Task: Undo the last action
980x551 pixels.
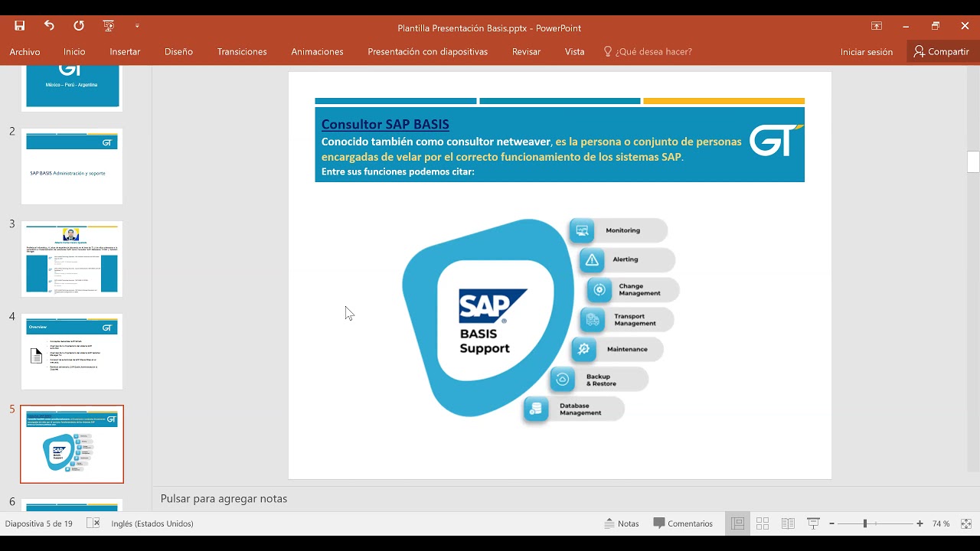Action: [x=49, y=26]
